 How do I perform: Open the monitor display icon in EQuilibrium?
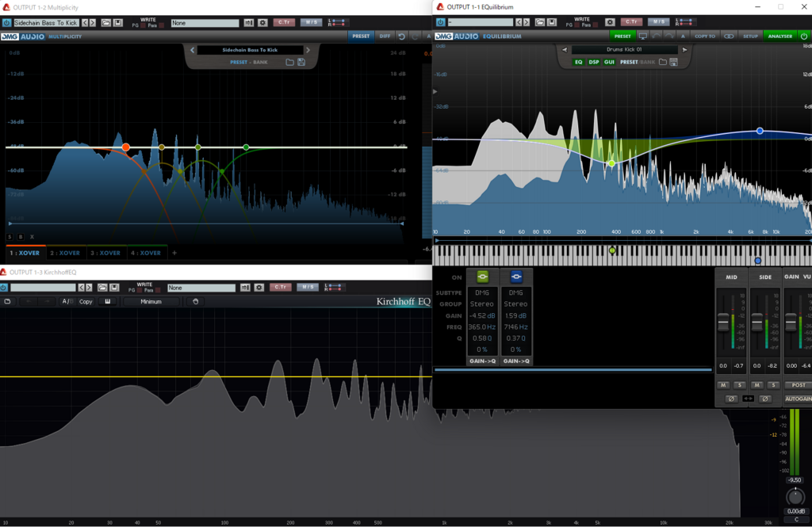642,36
